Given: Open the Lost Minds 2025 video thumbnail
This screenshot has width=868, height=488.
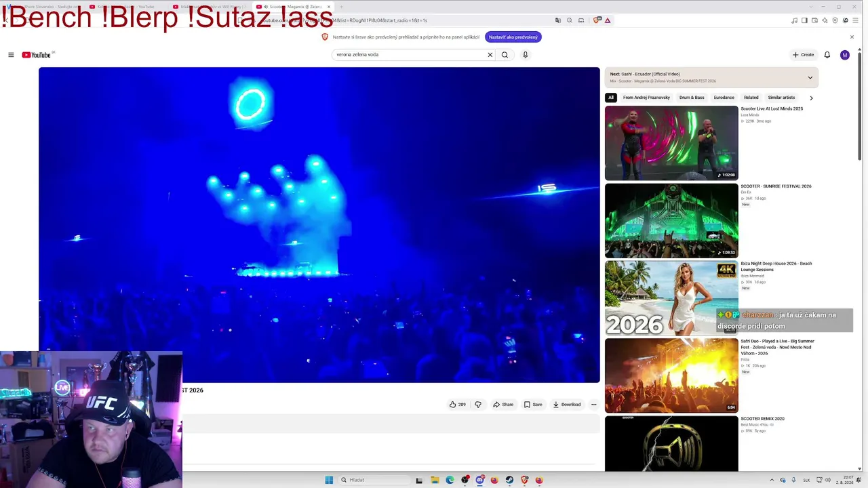Looking at the screenshot, I should [671, 143].
